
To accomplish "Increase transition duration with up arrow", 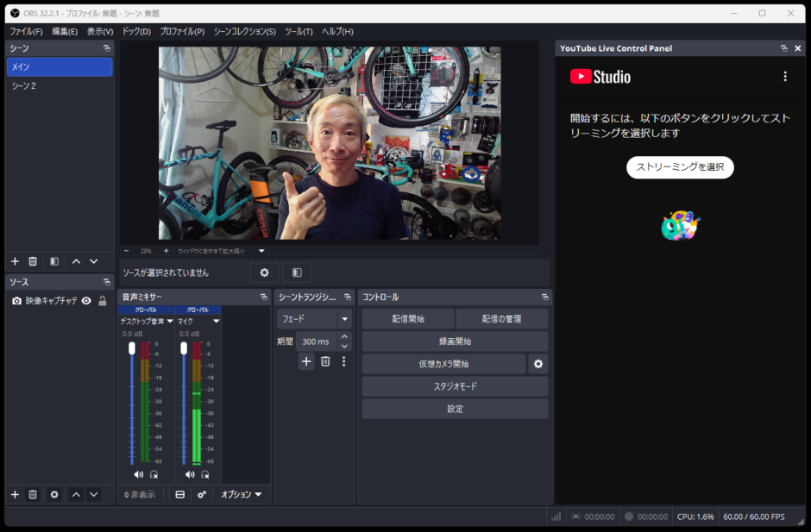I will coord(344,336).
